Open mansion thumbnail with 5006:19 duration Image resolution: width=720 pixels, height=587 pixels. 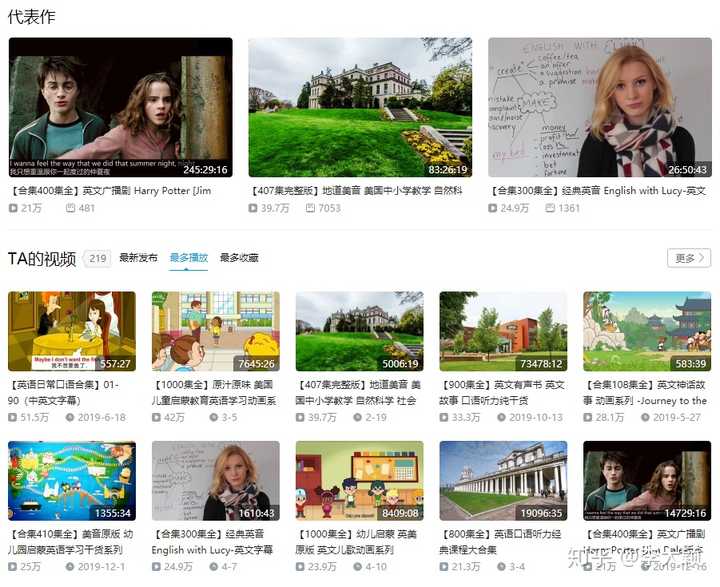360,331
